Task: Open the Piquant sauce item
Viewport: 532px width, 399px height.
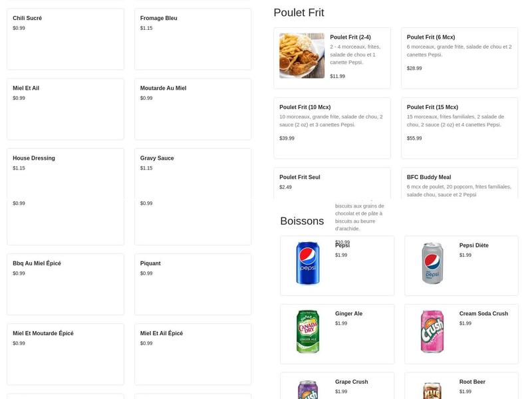Action: 193,284
